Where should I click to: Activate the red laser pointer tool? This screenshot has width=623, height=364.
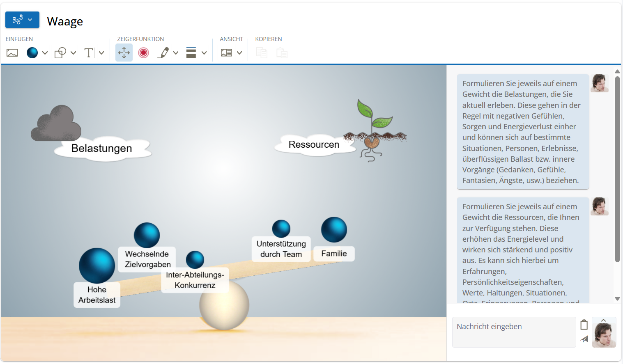pyautogui.click(x=143, y=53)
